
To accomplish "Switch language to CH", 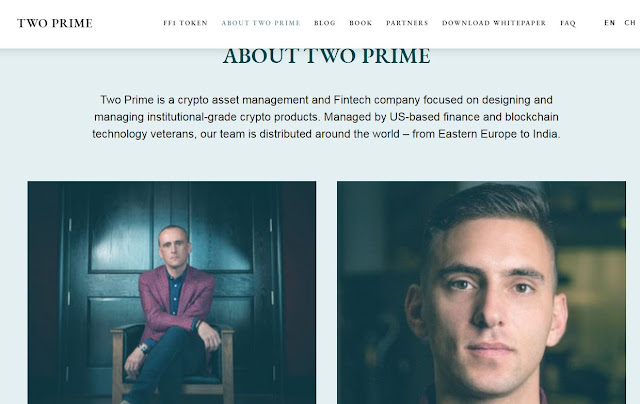I will point(630,23).
